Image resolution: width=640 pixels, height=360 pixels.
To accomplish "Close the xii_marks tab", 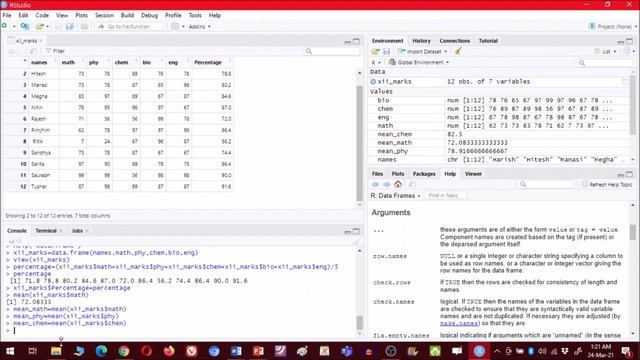I will click(41, 41).
